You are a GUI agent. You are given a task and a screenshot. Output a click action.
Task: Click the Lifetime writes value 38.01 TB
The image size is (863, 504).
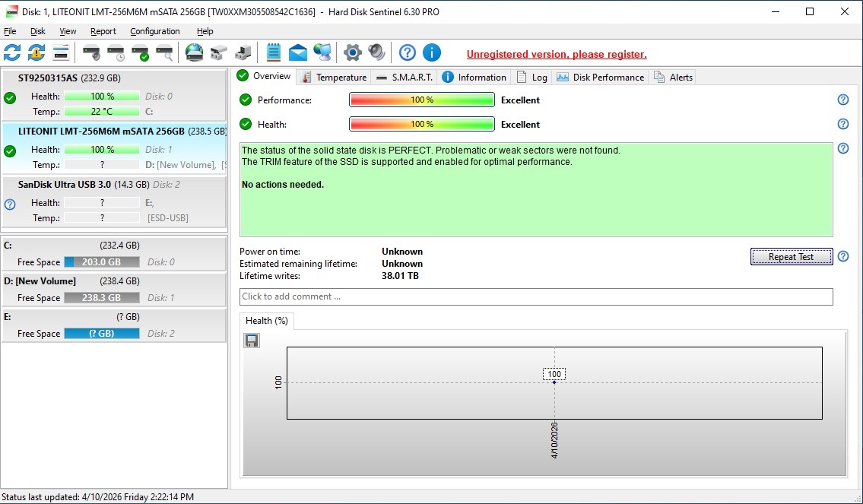[x=400, y=276]
